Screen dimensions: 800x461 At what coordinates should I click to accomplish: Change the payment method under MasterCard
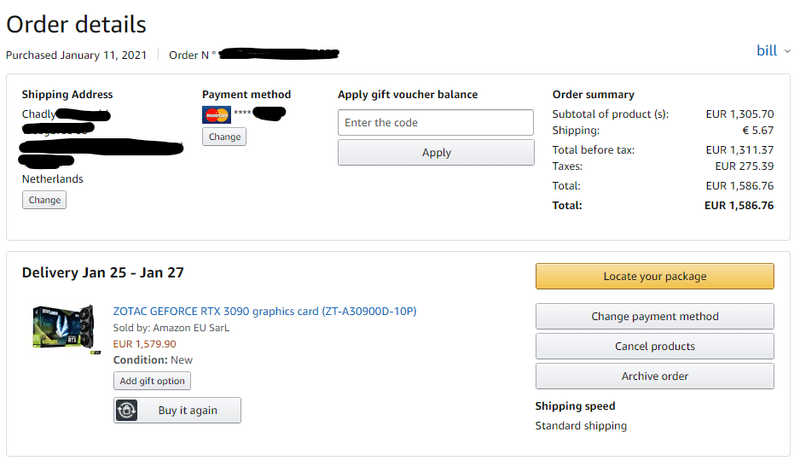coord(224,137)
